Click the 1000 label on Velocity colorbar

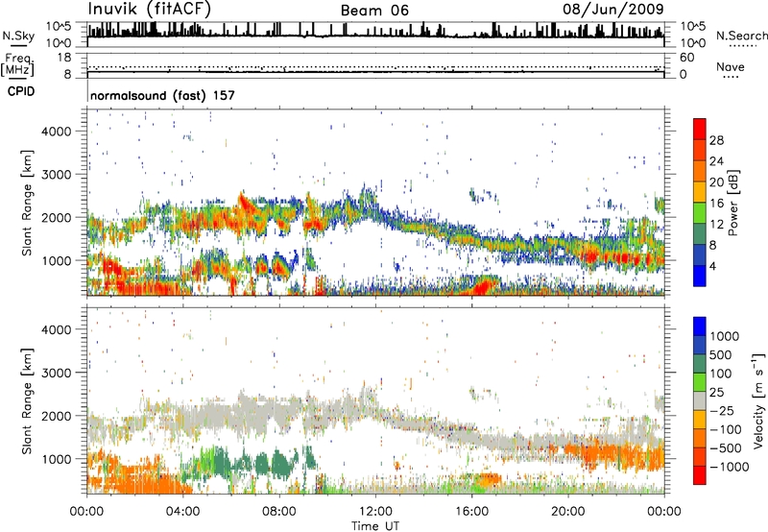point(725,336)
